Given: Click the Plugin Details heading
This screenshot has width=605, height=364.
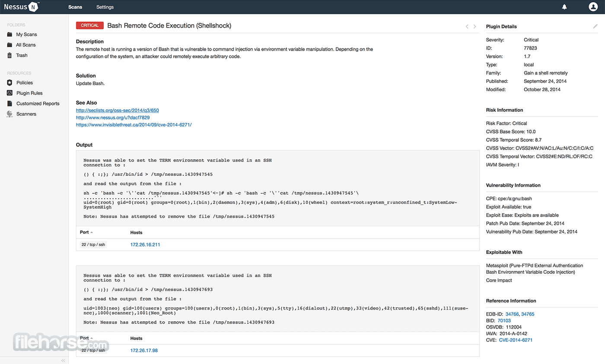Looking at the screenshot, I should pos(501,26).
